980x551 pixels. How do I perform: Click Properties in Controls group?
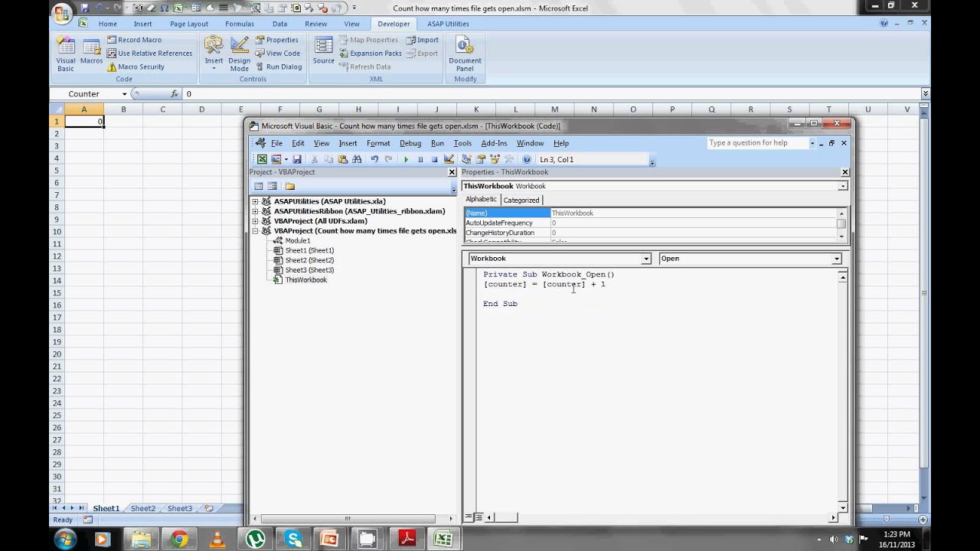(276, 40)
